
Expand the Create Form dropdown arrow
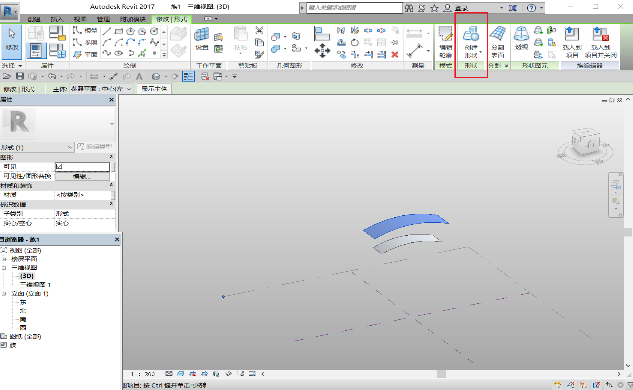481,51
